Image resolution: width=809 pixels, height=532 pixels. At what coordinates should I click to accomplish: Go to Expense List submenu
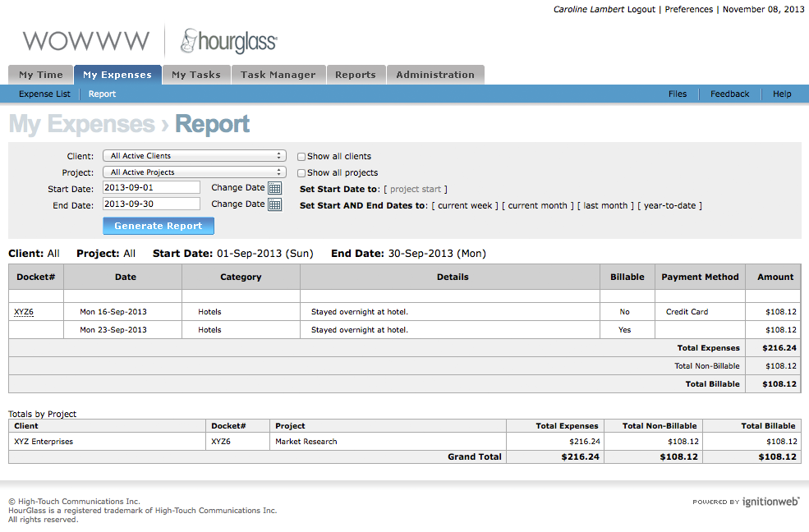coord(44,94)
